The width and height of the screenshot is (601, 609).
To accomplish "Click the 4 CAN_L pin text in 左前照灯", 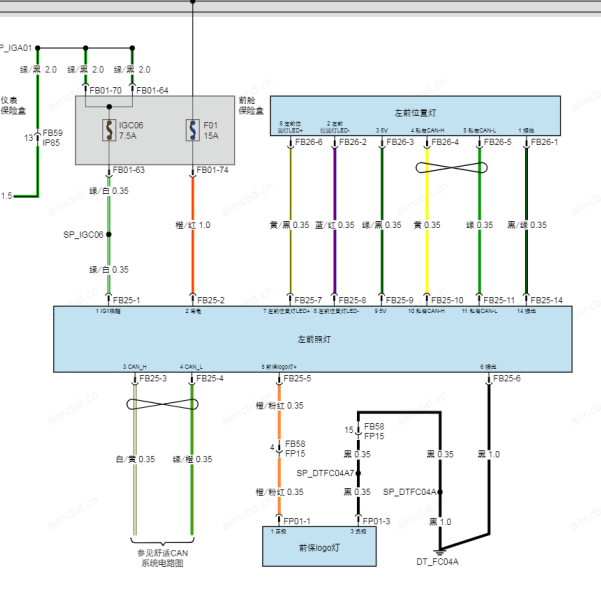I will point(191,367).
